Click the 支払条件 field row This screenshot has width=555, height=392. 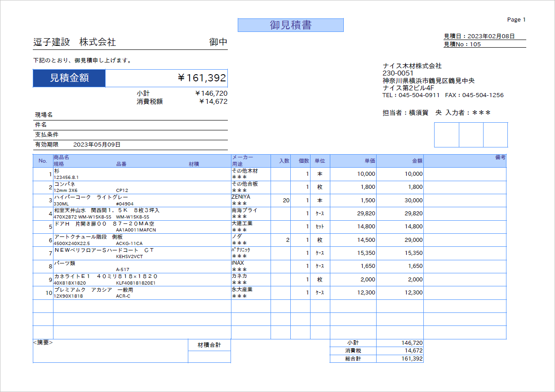130,135
